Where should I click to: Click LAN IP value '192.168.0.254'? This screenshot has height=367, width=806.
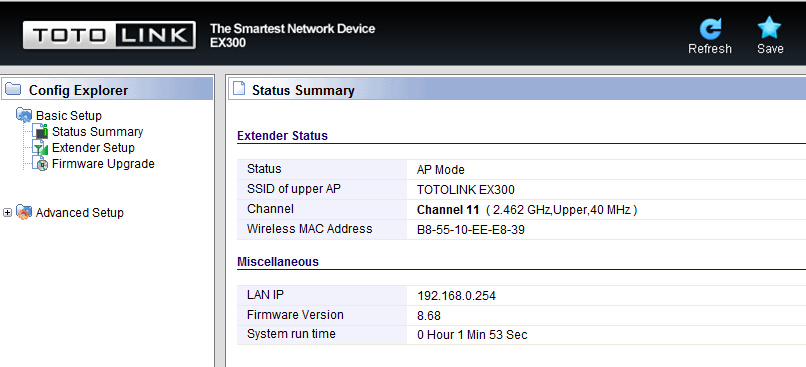[456, 296]
